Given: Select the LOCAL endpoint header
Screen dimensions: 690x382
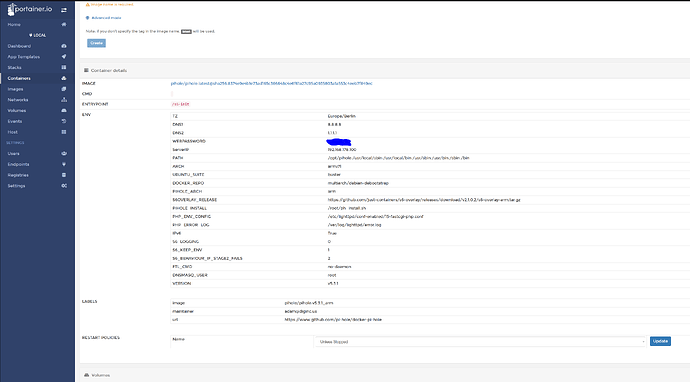Looking at the screenshot, I should (37, 35).
